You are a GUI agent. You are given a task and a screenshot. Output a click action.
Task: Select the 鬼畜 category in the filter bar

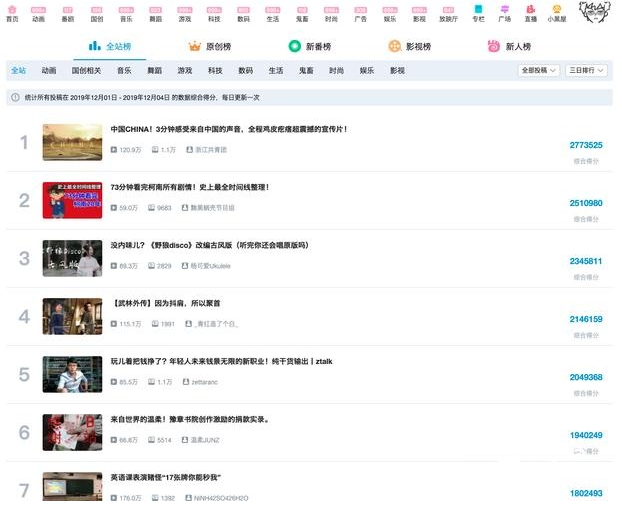coord(306,71)
